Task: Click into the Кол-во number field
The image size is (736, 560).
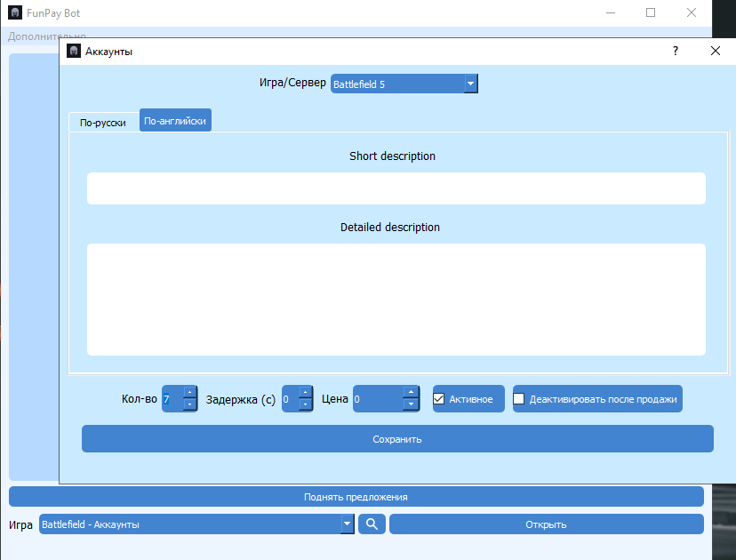Action: tap(172, 399)
